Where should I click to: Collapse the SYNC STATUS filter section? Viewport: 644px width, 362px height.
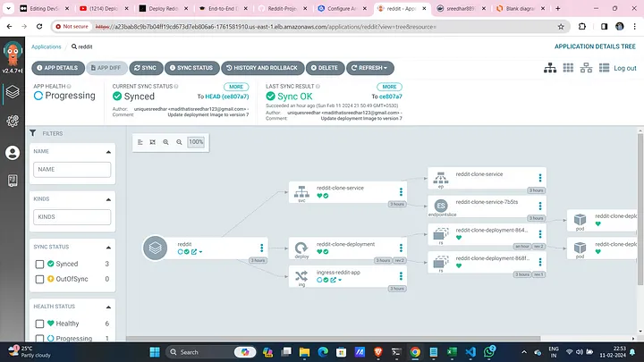pyautogui.click(x=108, y=248)
